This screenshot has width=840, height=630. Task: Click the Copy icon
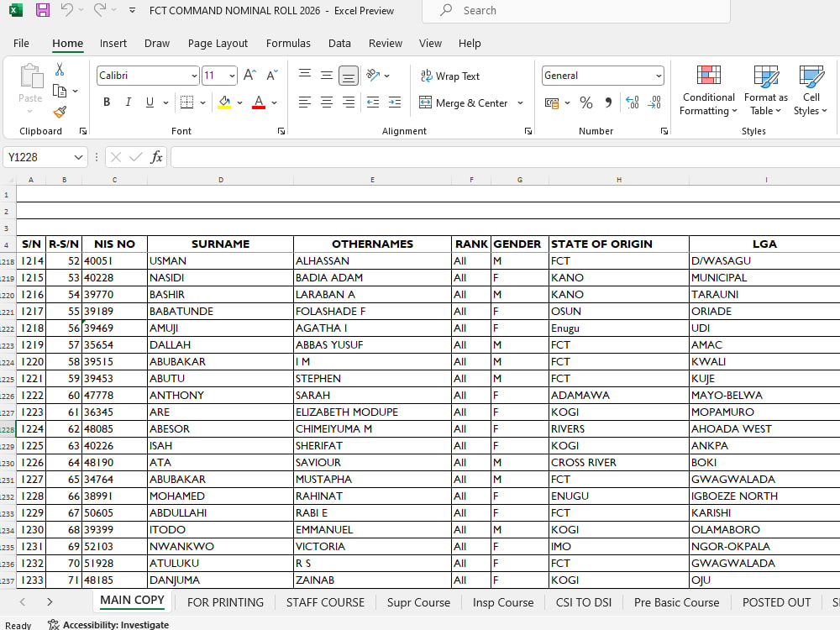(x=60, y=91)
